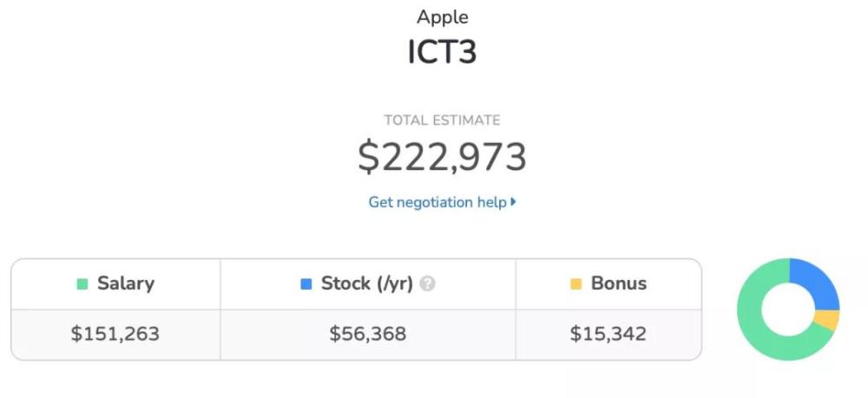This screenshot has width=868, height=398.
Task: Click the Apple company name
Action: (442, 16)
